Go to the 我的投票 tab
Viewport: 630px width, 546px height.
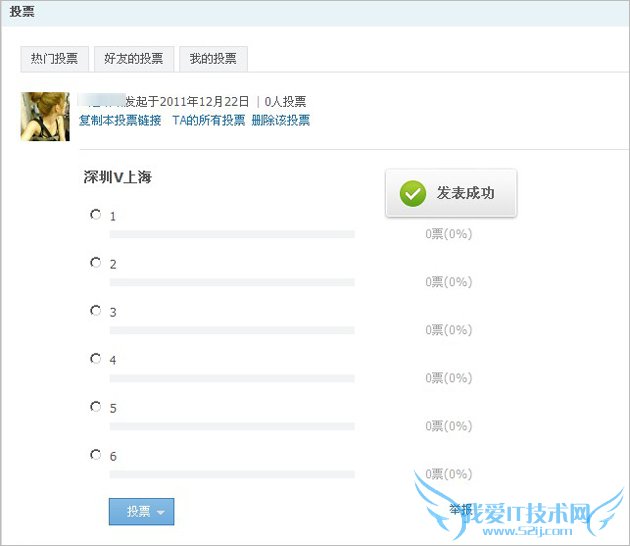click(x=213, y=59)
